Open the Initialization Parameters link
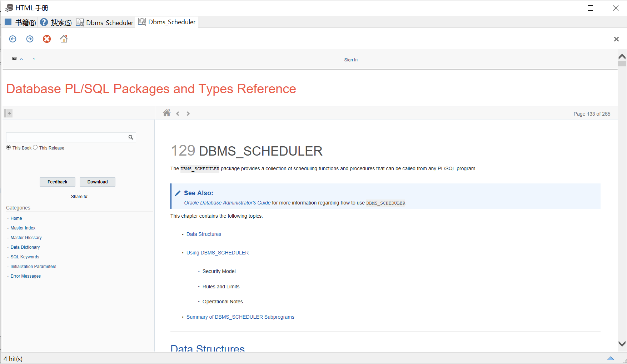This screenshot has height=364, width=627. pyautogui.click(x=33, y=267)
